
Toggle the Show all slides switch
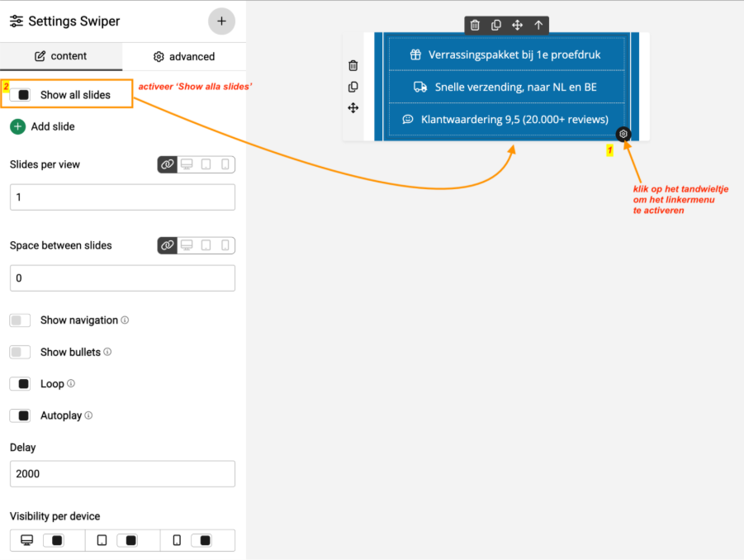click(21, 95)
